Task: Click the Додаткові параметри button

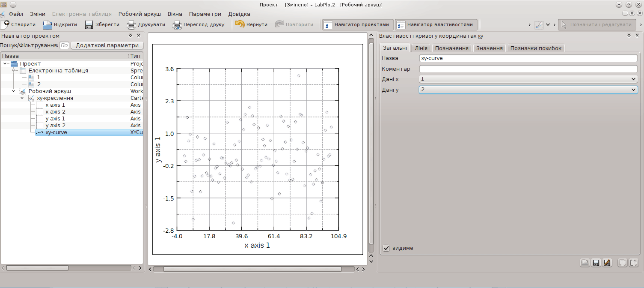Action: point(107,45)
